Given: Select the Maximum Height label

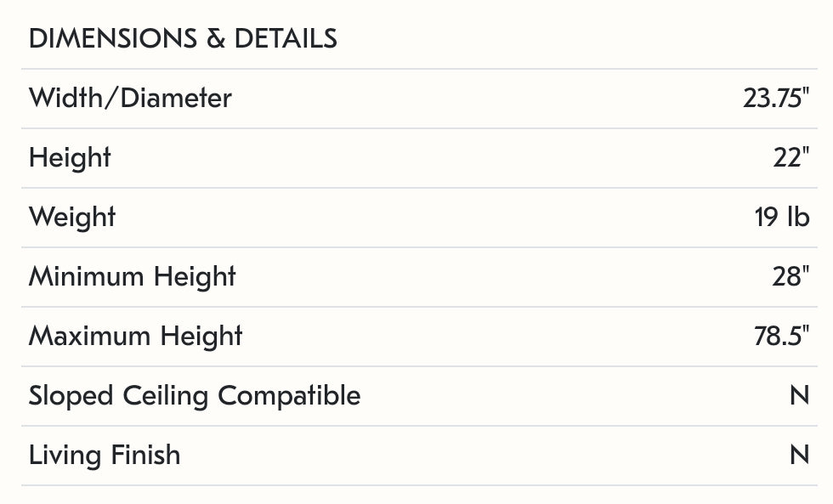Looking at the screenshot, I should (135, 337).
